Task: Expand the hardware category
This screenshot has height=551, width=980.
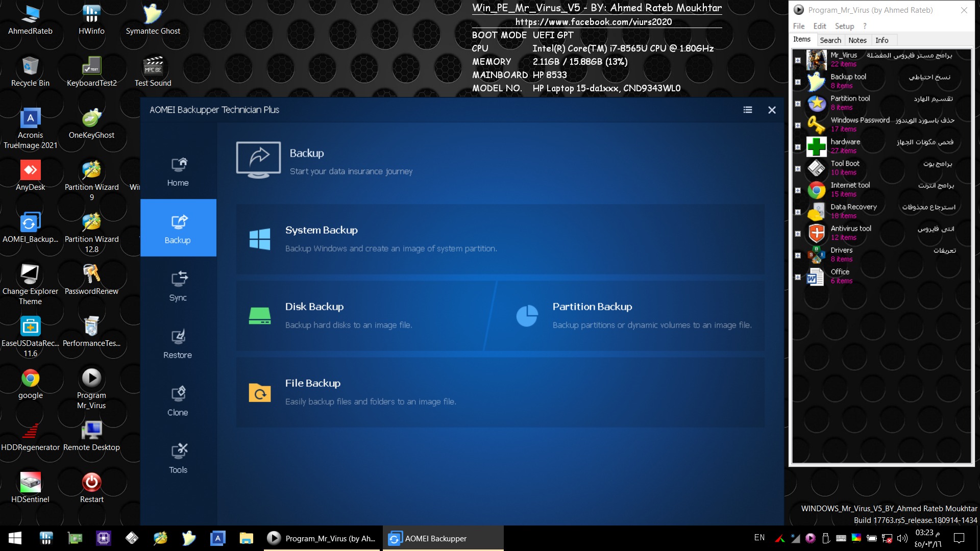Action: (798, 147)
